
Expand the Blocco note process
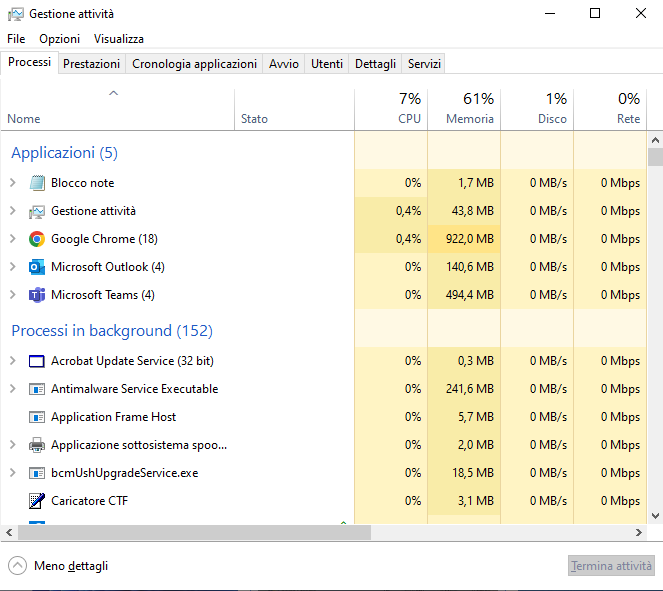coord(13,183)
